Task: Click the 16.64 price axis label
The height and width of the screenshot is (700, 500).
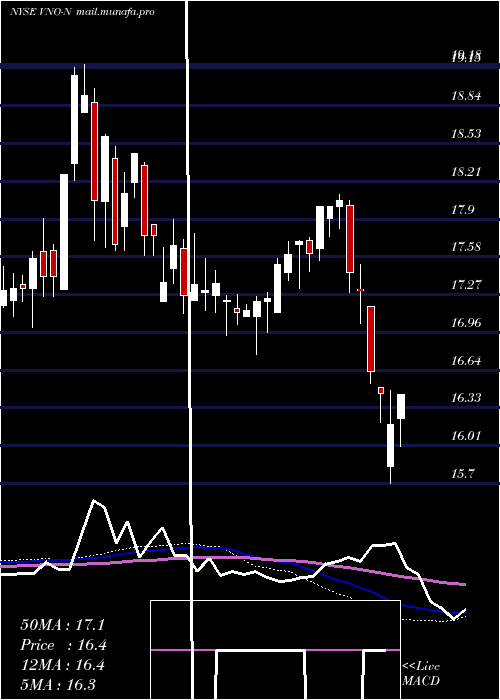Action: [x=466, y=360]
